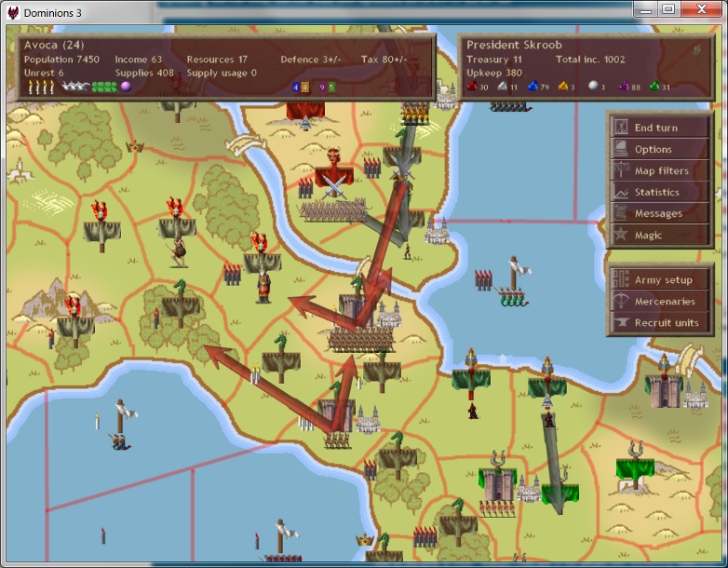Browse available Mercenaries
This screenshot has height=568, width=728.
(659, 301)
